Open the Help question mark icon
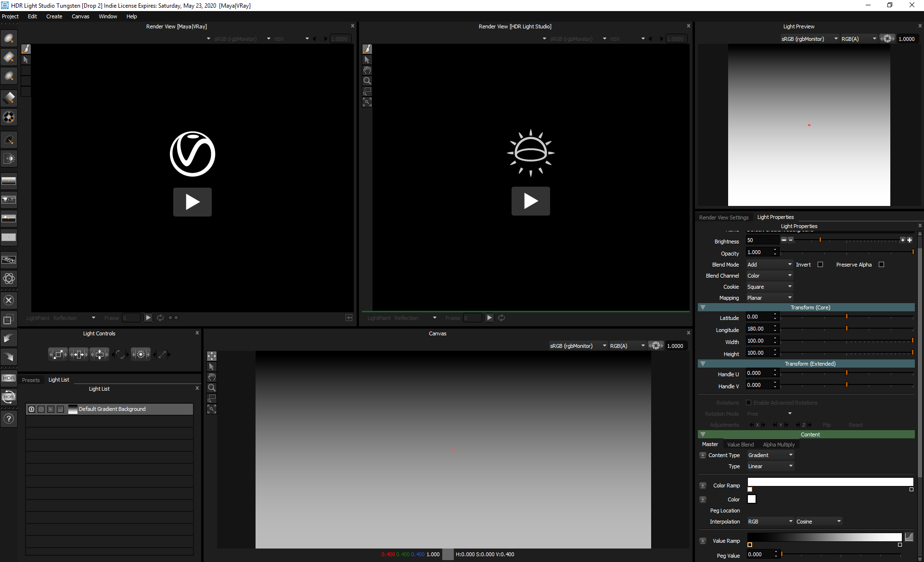The height and width of the screenshot is (562, 924). (x=9, y=419)
